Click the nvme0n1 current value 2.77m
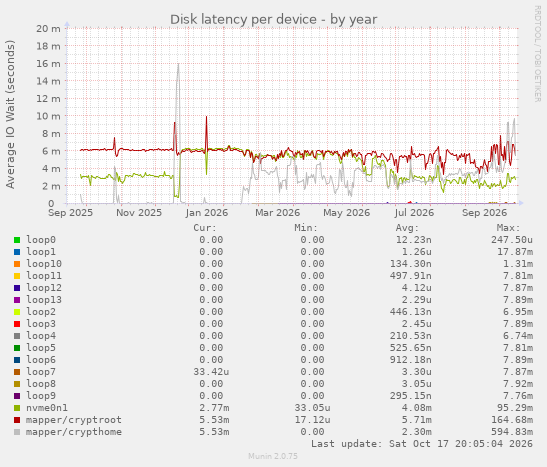Image resolution: width=547 pixels, height=467 pixels. click(x=214, y=408)
